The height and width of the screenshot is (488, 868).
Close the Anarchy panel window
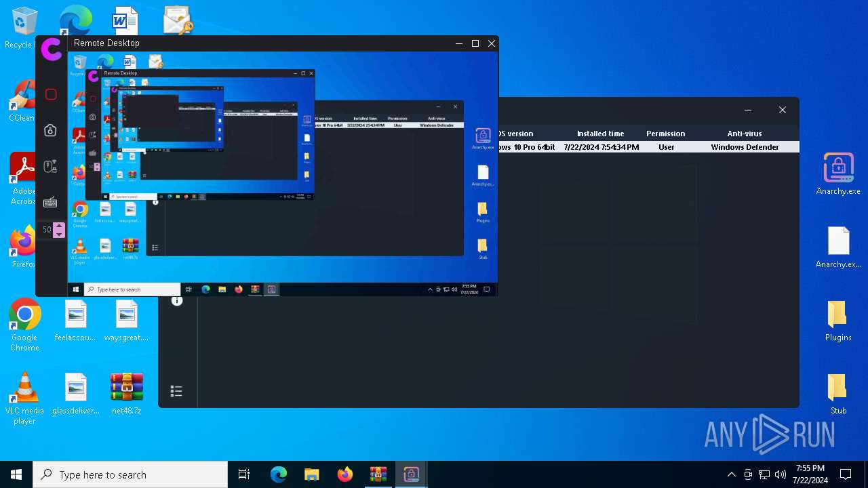(783, 110)
